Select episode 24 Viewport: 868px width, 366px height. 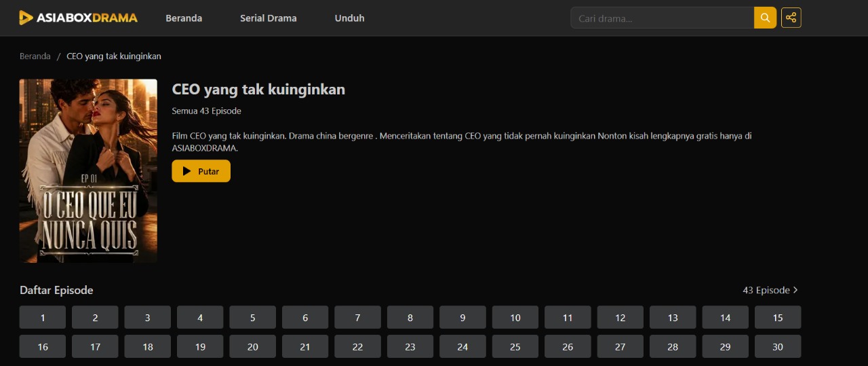[x=463, y=346]
